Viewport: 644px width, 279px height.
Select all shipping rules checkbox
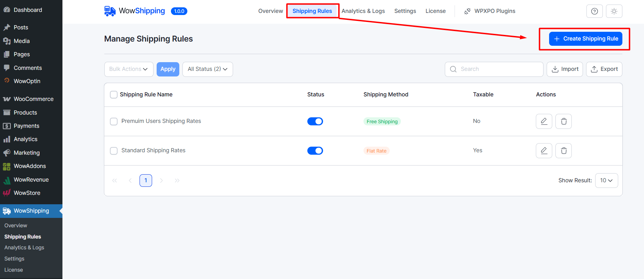click(114, 95)
